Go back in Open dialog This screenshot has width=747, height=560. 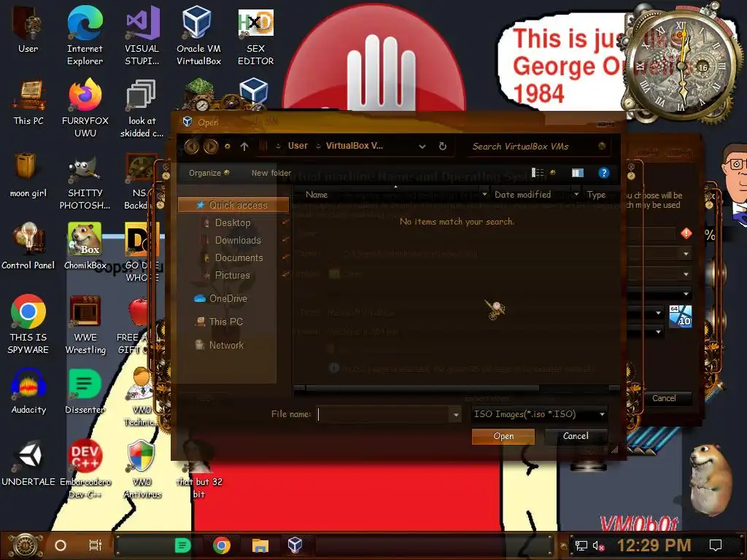click(x=192, y=146)
